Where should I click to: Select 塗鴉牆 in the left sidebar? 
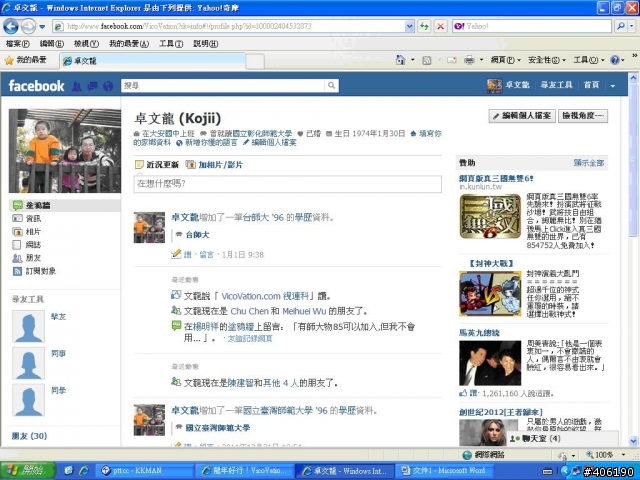pos(65,205)
